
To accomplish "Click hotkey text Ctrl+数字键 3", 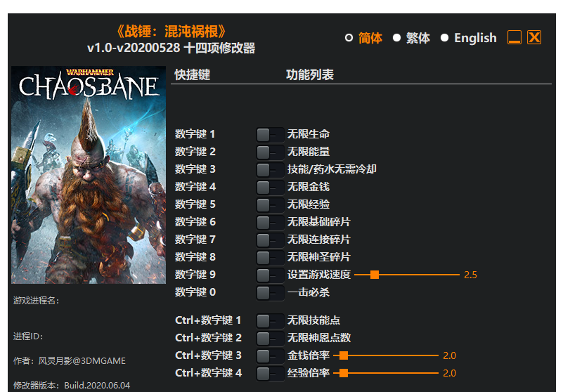I will click(208, 355).
